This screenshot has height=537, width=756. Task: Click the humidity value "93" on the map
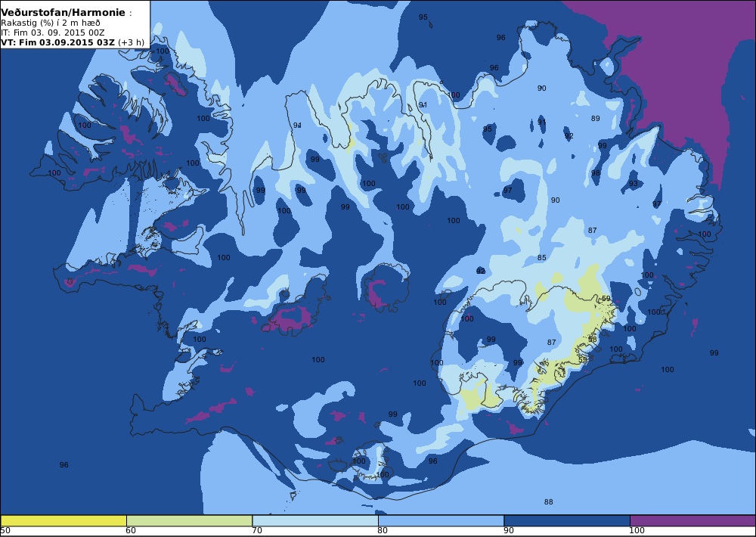tap(633, 183)
